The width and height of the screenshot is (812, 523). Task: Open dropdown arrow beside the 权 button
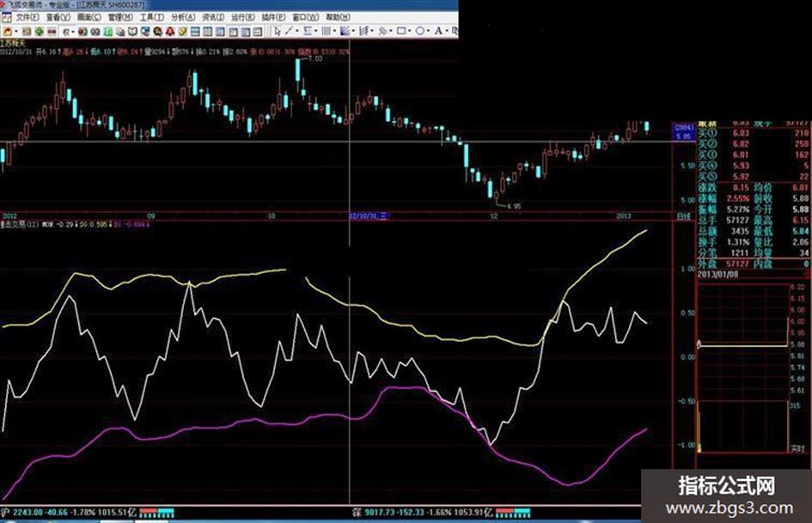[73, 32]
